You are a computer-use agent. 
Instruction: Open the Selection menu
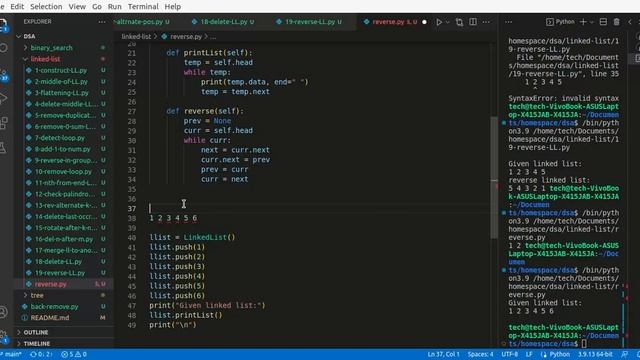(x=46, y=7)
